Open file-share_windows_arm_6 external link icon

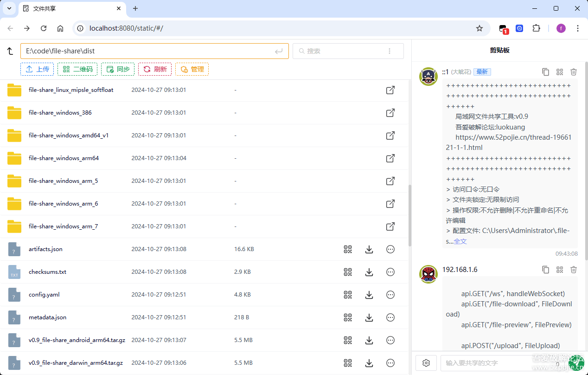coord(390,204)
